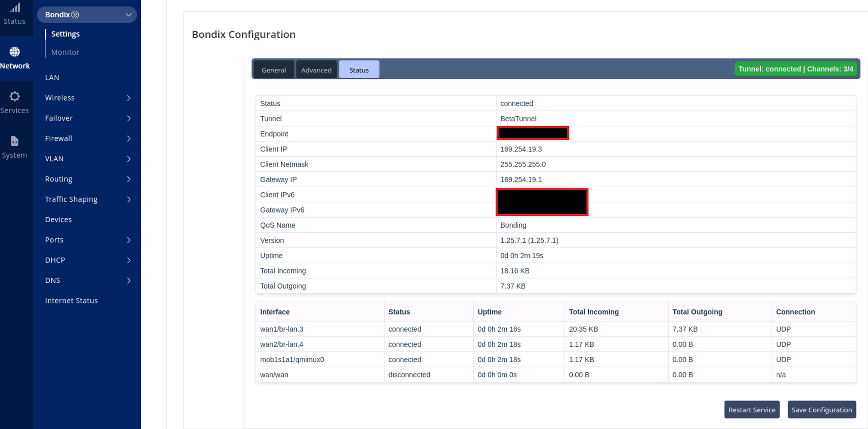Click the registered trademark icon beside Bondix

click(x=75, y=15)
